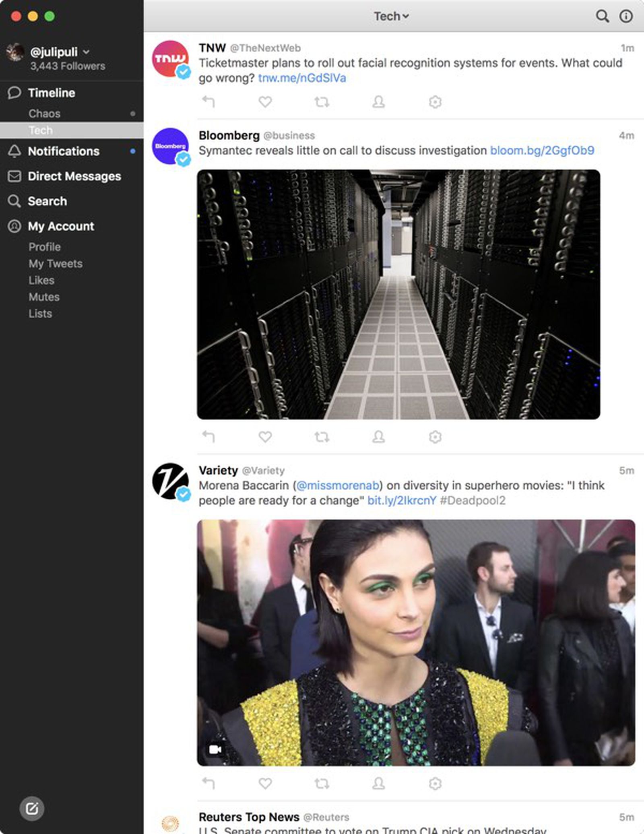This screenshot has width=644, height=834.
Task: Open Direct Messages from the sidebar
Action: pyautogui.click(x=74, y=176)
